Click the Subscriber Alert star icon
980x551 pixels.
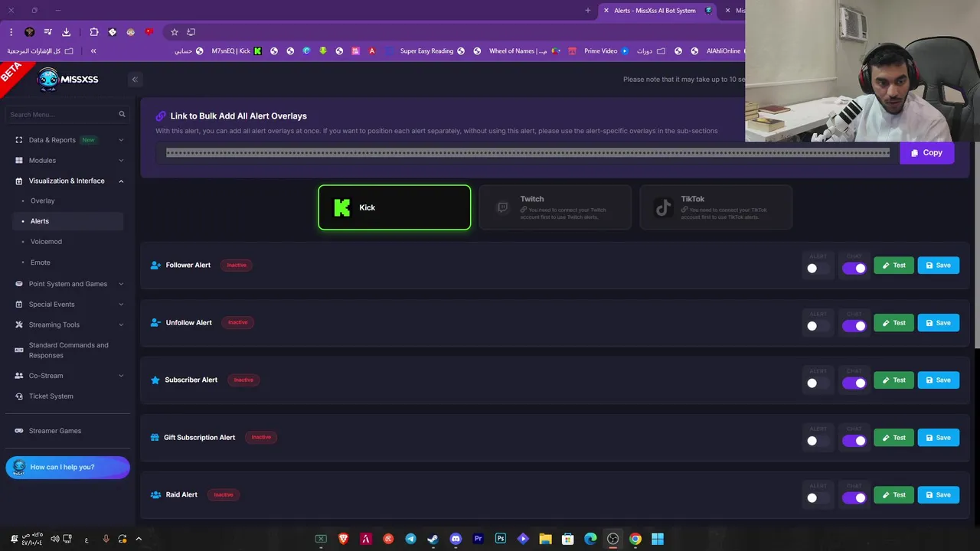[x=155, y=380]
